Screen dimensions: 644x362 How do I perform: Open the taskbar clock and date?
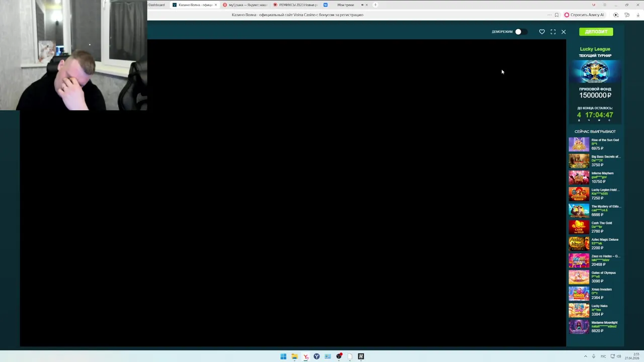[x=632, y=356]
